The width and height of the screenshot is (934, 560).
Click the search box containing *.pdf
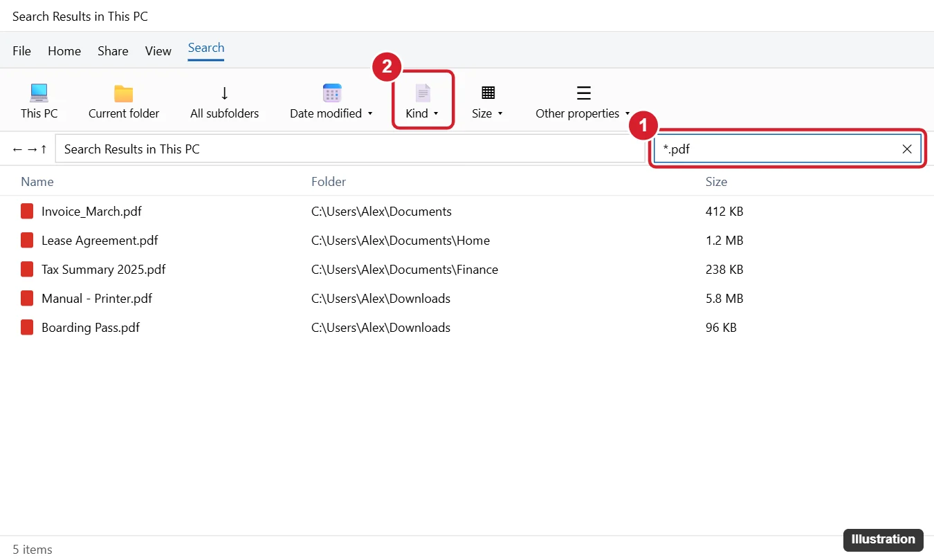coord(787,149)
